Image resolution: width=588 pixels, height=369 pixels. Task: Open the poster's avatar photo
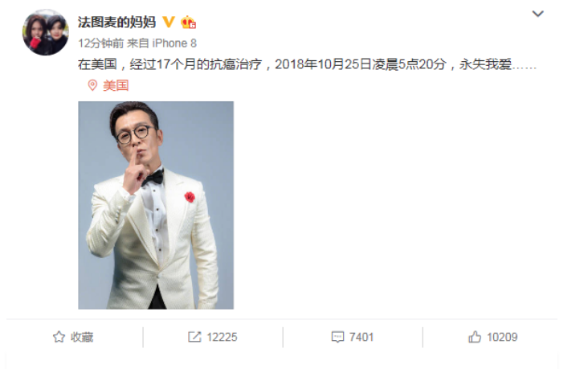click(x=45, y=32)
